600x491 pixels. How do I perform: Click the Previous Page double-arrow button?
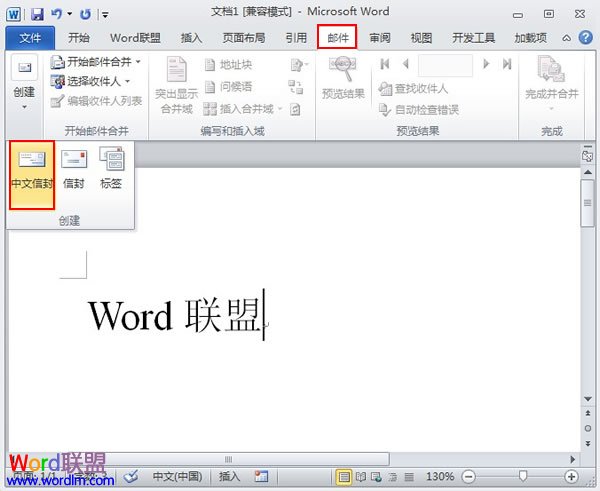(x=588, y=413)
